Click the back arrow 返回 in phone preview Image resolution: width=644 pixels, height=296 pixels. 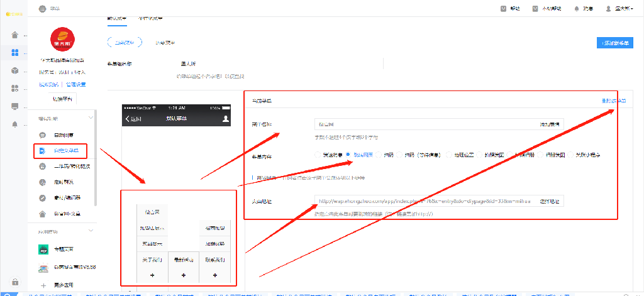click(x=133, y=119)
